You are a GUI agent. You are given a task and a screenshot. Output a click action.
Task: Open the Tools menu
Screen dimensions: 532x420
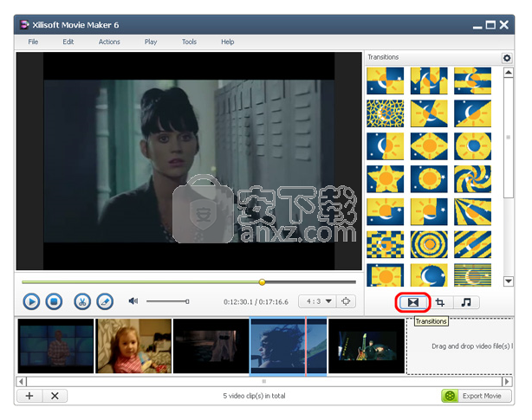pyautogui.click(x=189, y=42)
